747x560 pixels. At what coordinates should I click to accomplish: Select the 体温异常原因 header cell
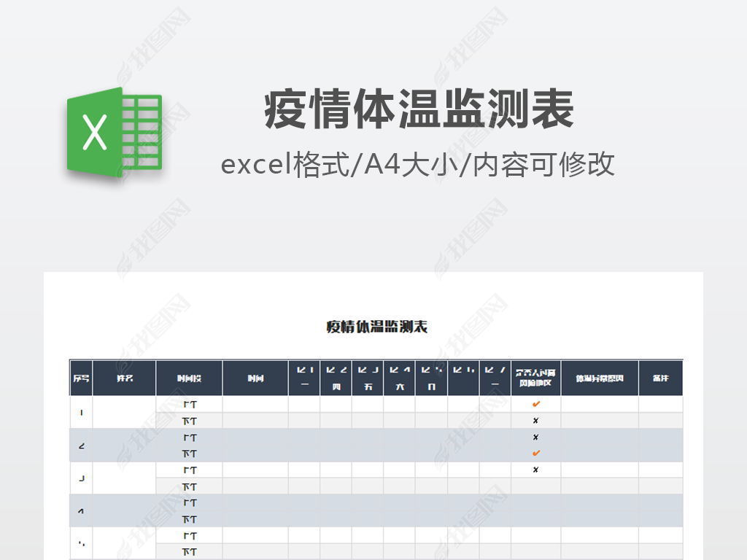pos(600,378)
